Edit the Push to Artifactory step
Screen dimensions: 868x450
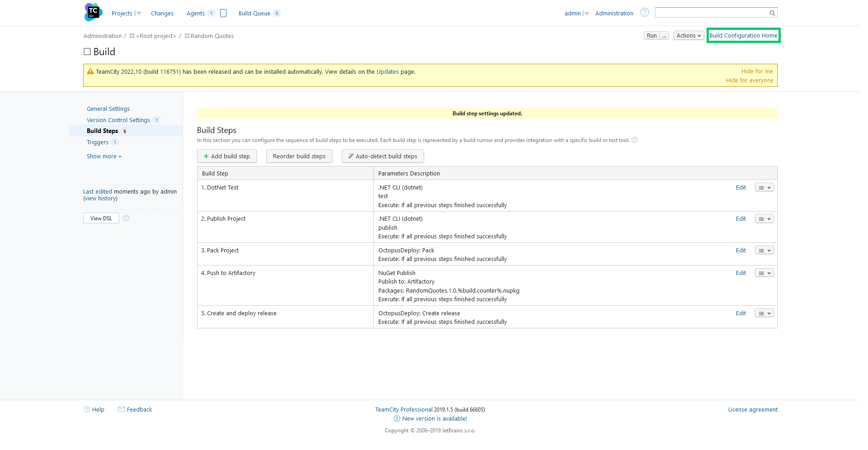(741, 273)
